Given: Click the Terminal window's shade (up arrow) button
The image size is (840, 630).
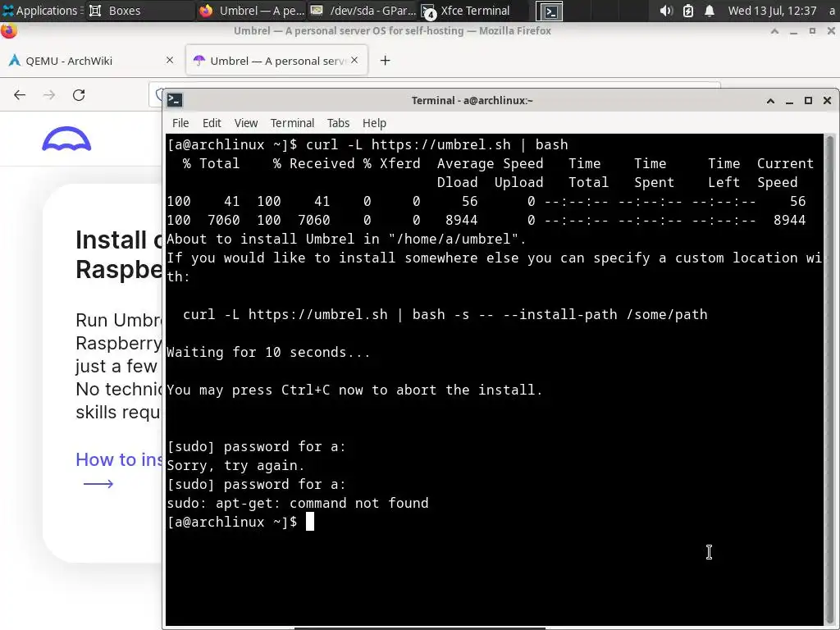Looking at the screenshot, I should coord(770,101).
